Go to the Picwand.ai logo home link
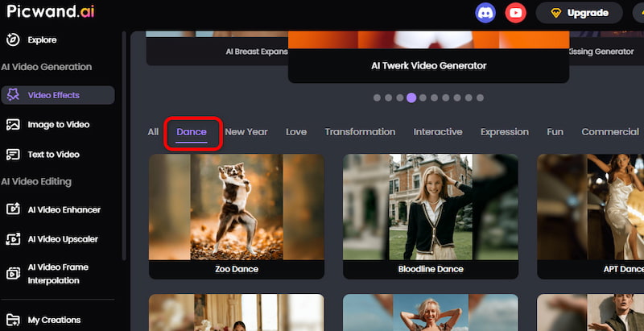 coord(52,13)
